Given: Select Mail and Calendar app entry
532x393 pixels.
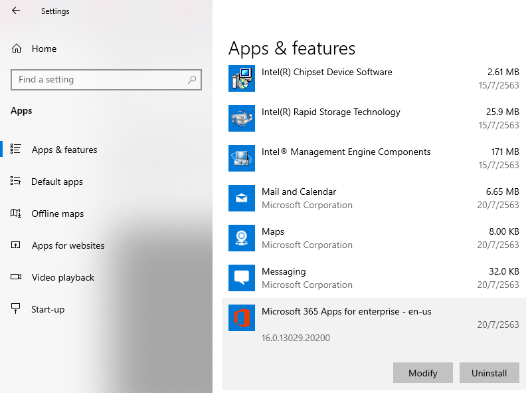Looking at the screenshot, I should (x=374, y=198).
